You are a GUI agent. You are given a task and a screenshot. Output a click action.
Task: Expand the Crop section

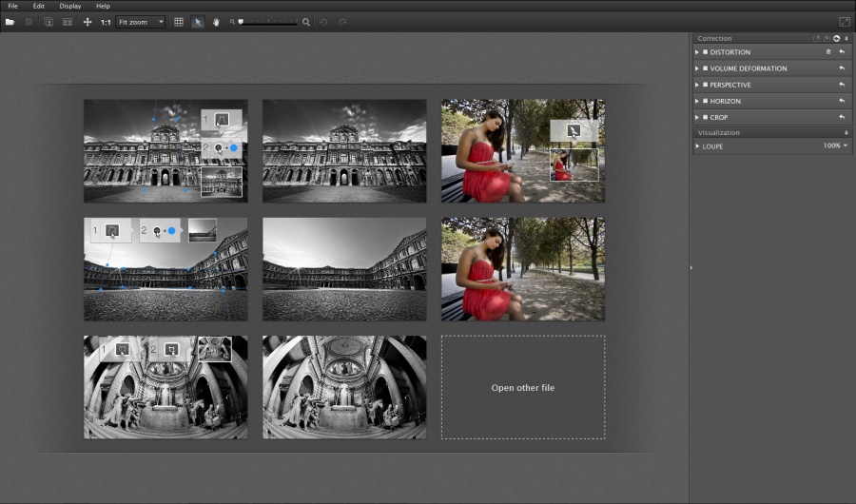pyautogui.click(x=697, y=117)
